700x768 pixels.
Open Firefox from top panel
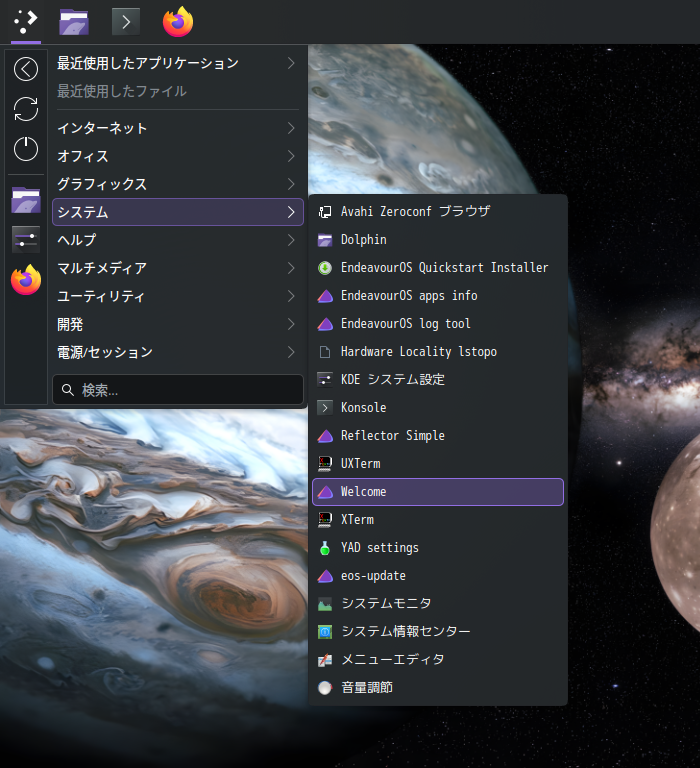pyautogui.click(x=178, y=22)
